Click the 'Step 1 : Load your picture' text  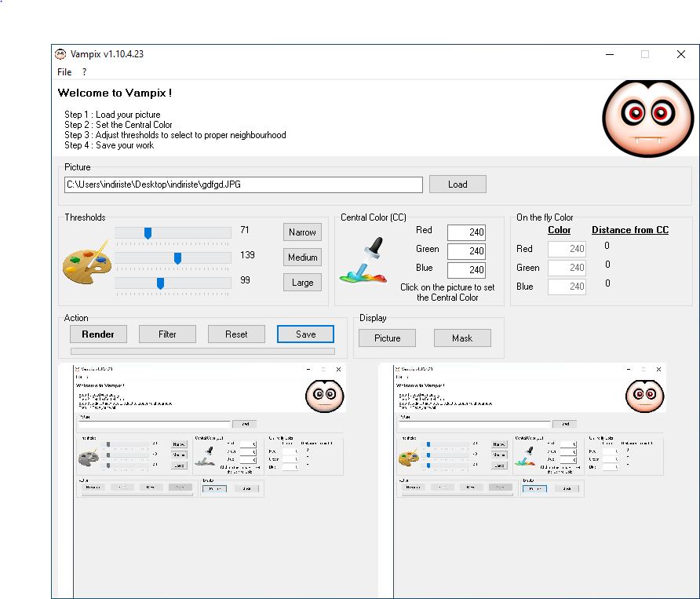pos(112,115)
